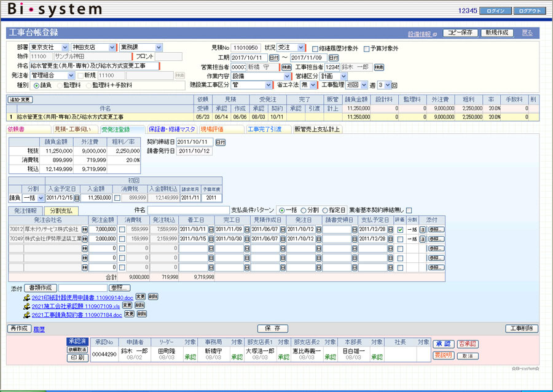Open 営繕区分 計画 dropdown
Viewport: 553px width, 392px height.
point(334,76)
